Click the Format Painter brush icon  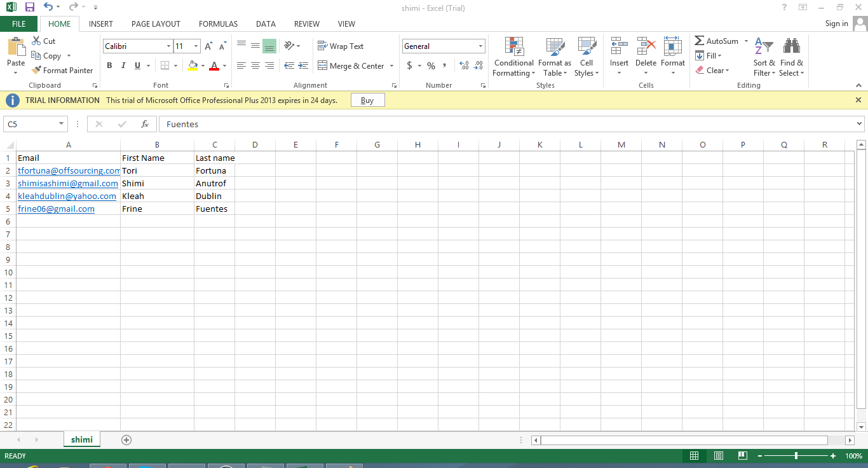pyautogui.click(x=37, y=71)
